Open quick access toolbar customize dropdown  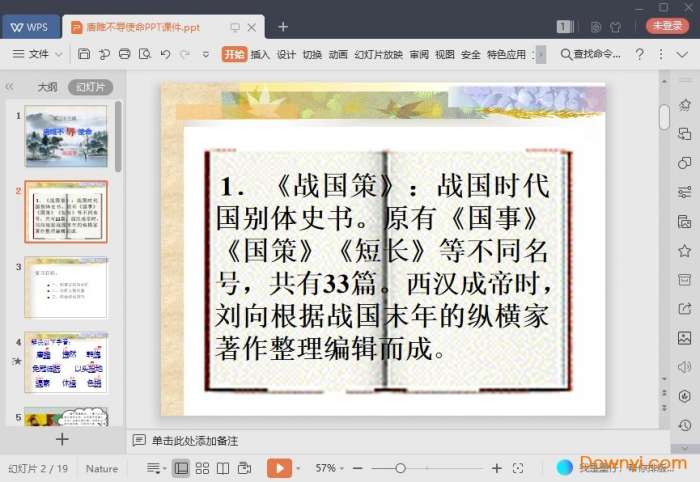(x=206, y=54)
